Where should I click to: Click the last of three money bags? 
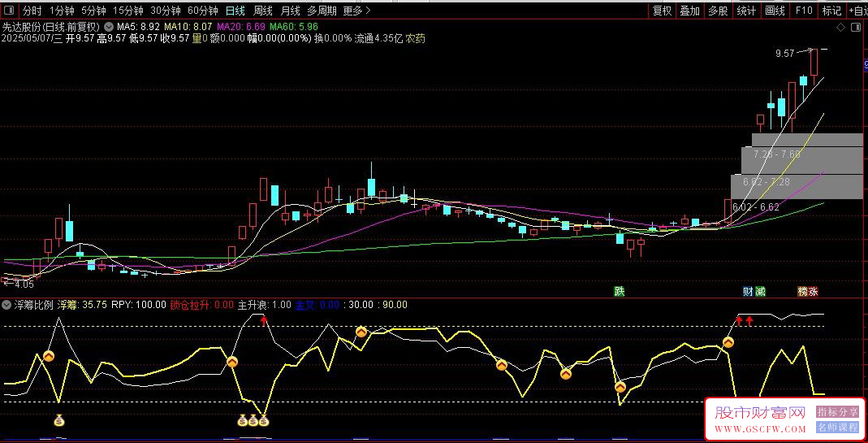tap(264, 421)
